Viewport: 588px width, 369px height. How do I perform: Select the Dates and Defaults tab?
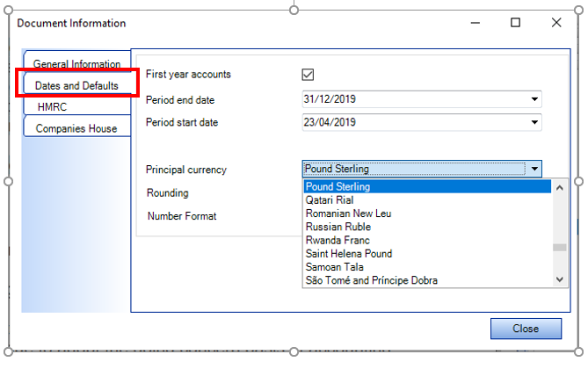click(77, 85)
